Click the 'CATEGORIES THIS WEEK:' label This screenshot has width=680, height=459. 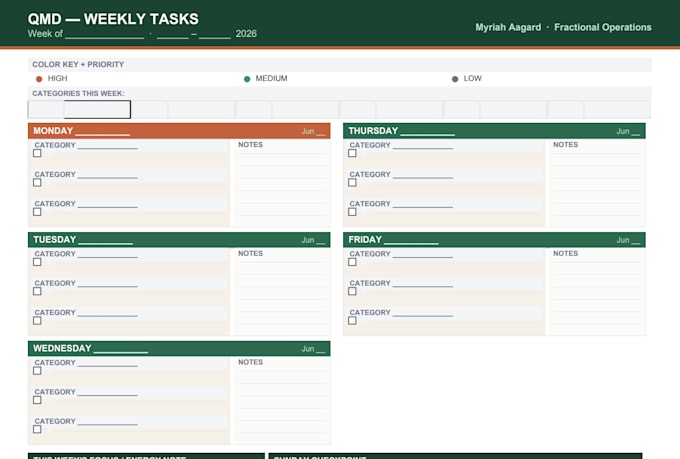click(78, 94)
